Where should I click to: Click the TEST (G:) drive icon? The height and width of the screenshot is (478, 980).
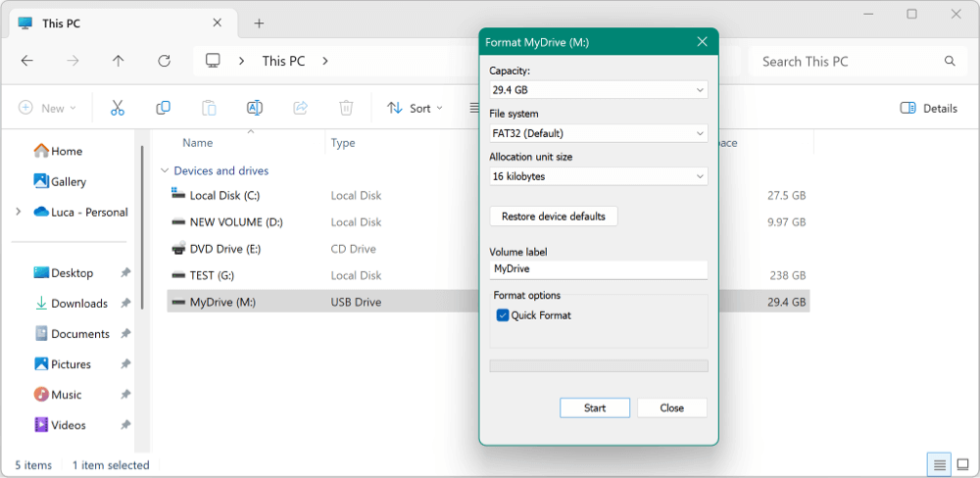(178, 275)
